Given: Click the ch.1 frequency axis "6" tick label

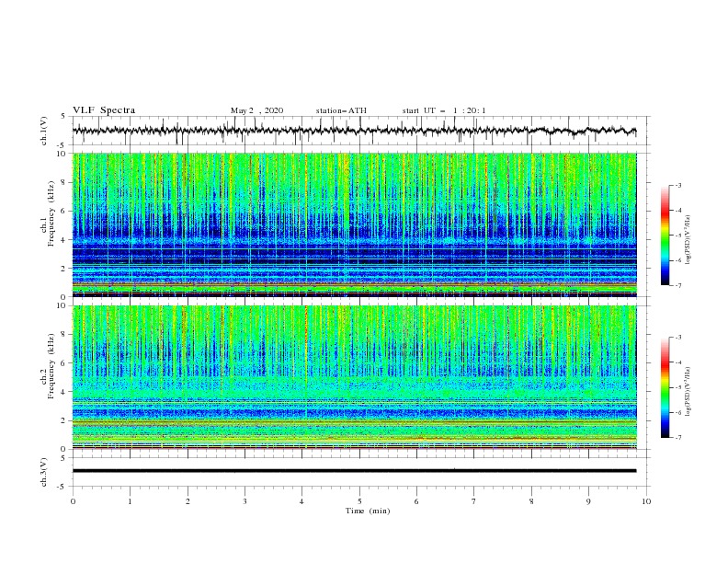Looking at the screenshot, I should (x=64, y=211).
